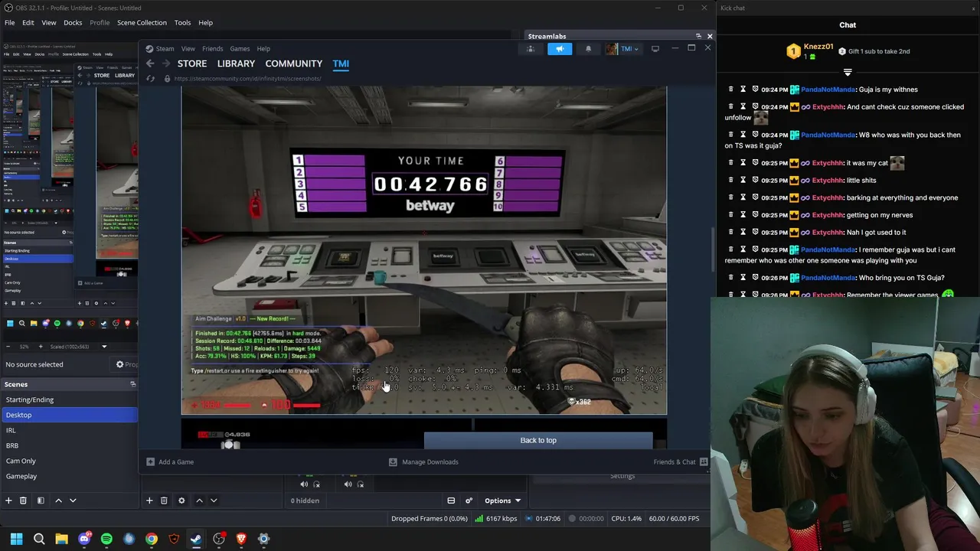
Task: Move scene down in Scenes panel
Action: click(73, 500)
